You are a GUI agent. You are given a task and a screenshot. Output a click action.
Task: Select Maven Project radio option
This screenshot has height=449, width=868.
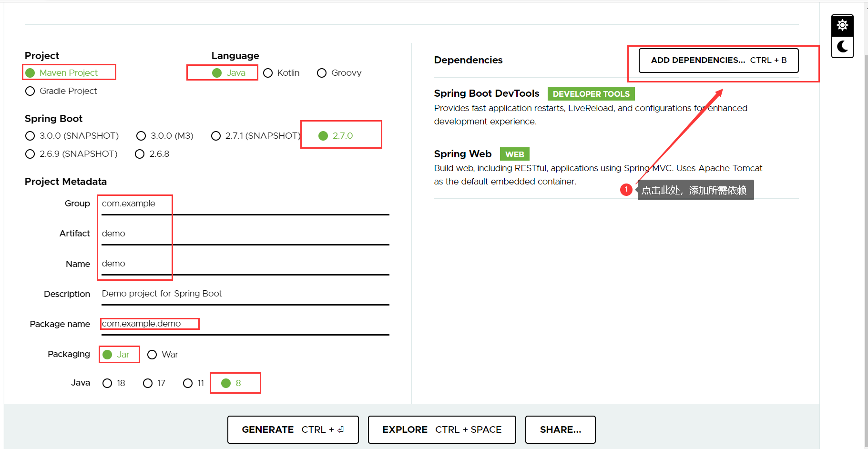(61, 72)
